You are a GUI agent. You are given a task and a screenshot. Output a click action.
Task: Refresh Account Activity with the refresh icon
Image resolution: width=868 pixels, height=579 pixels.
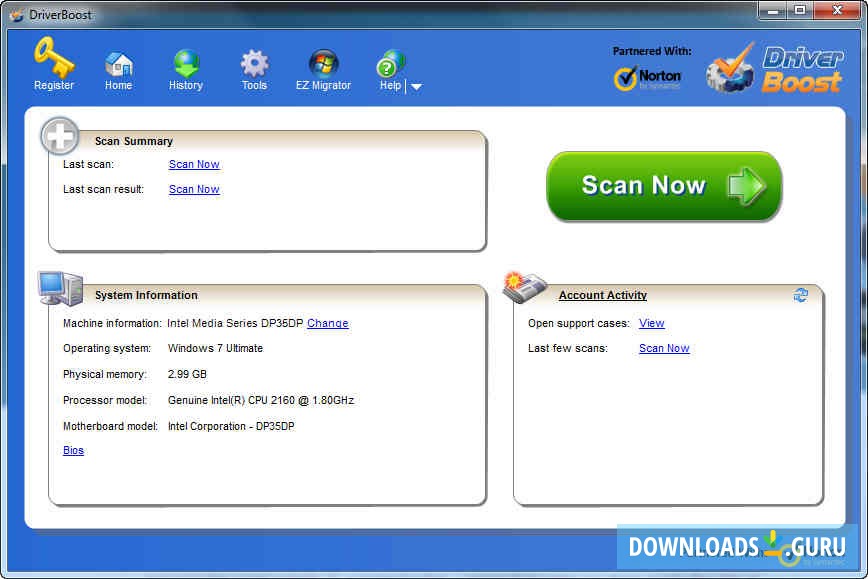point(800,295)
